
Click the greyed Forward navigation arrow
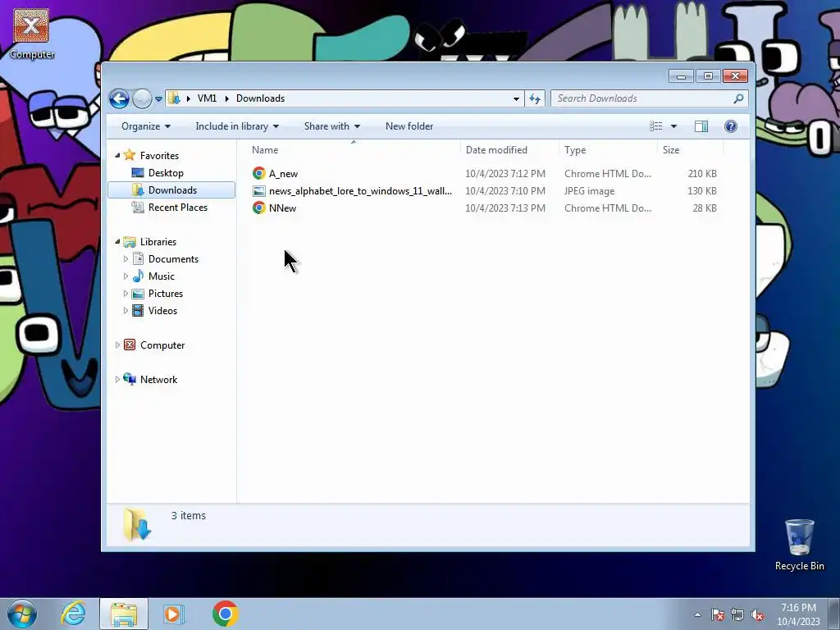click(142, 98)
